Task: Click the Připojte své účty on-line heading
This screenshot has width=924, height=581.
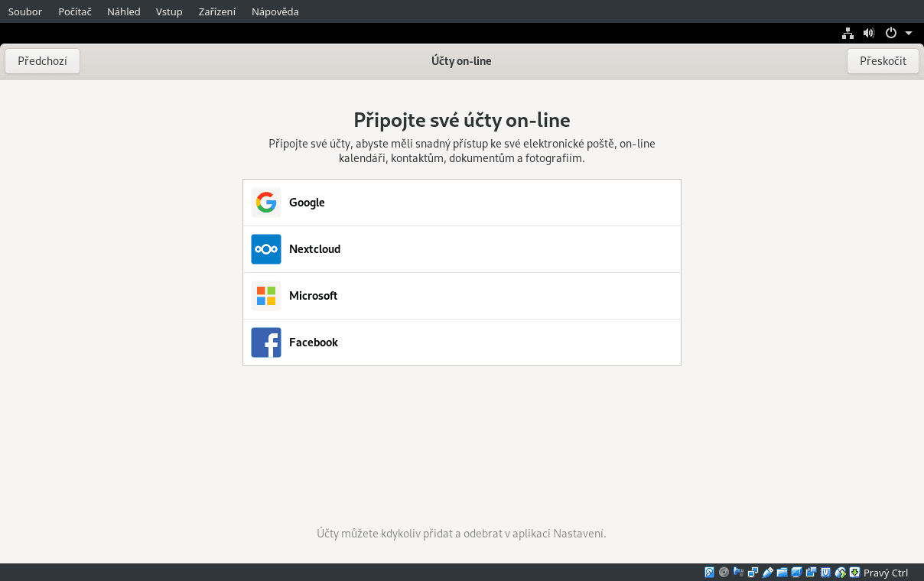Action: (462, 120)
